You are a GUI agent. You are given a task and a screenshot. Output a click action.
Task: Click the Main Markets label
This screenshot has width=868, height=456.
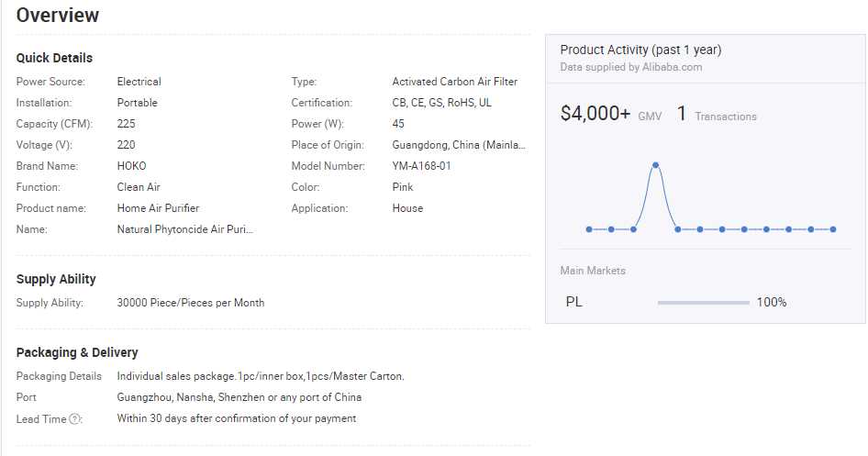point(593,271)
